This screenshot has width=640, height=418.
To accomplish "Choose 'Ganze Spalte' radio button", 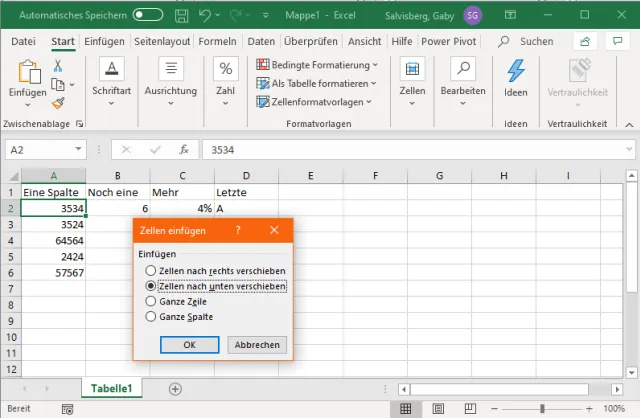I will [151, 316].
